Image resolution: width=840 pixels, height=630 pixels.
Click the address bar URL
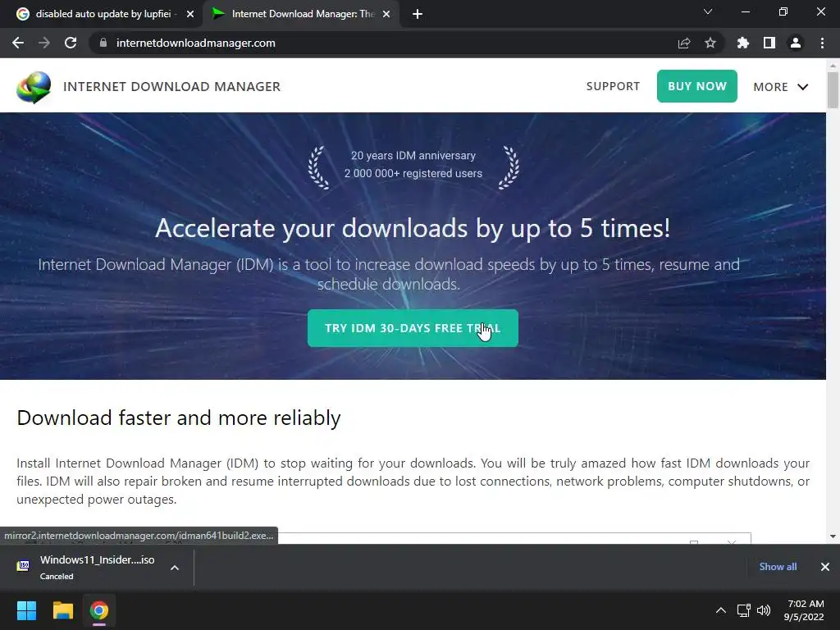[195, 43]
